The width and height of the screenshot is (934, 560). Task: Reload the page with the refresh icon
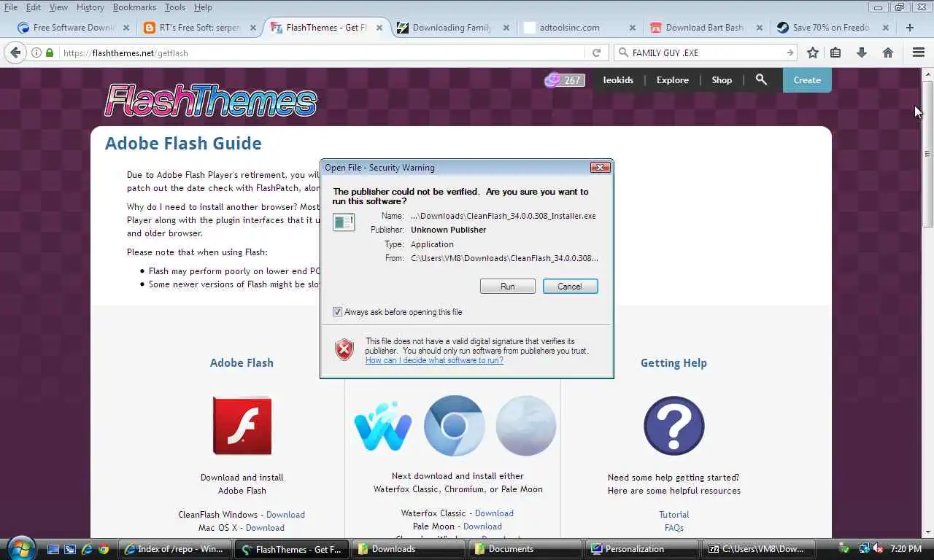596,52
